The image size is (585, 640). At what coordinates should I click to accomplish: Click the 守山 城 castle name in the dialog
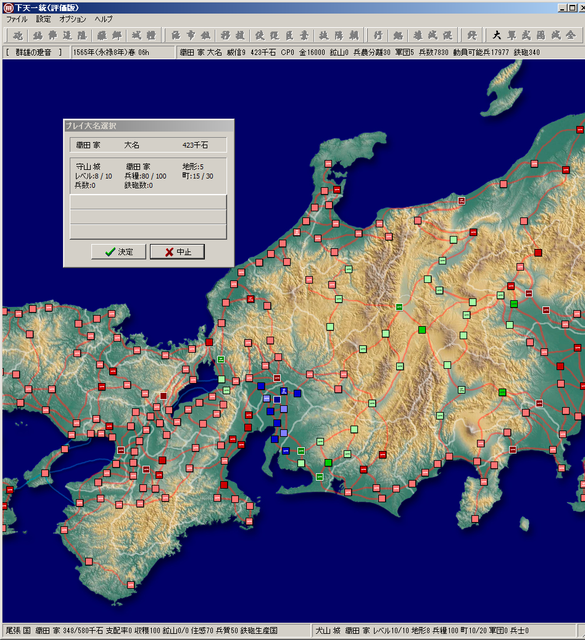coord(88,167)
